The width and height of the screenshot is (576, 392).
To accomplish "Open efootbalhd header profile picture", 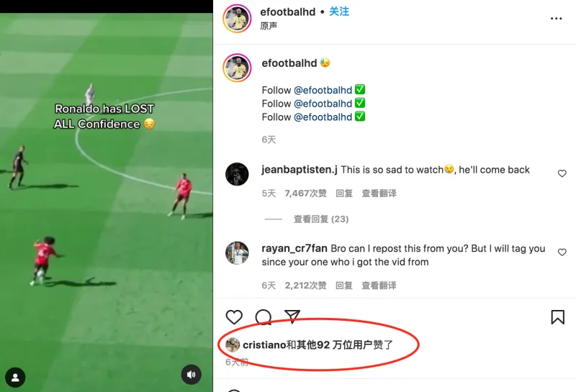I will coord(237,19).
